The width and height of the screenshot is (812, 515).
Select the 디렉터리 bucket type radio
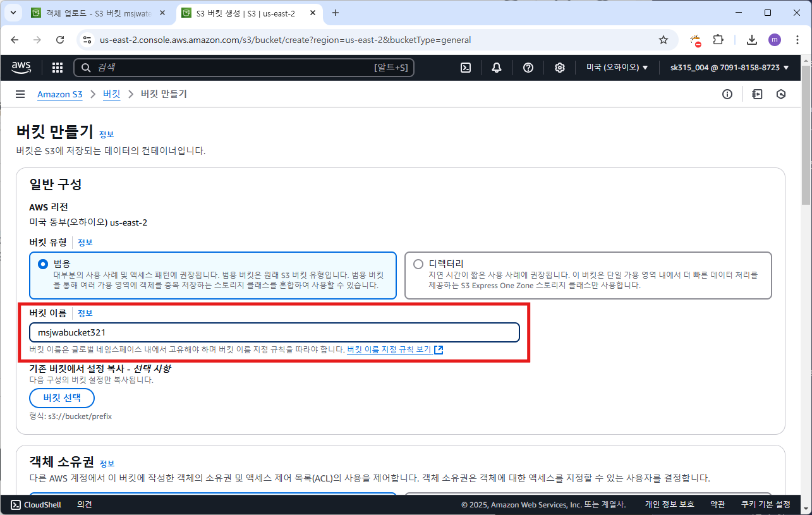[418, 264]
